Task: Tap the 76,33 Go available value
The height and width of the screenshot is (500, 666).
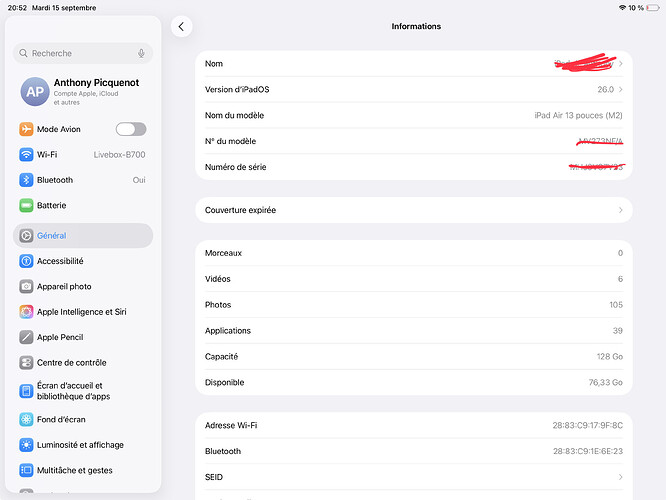Action: tap(606, 383)
